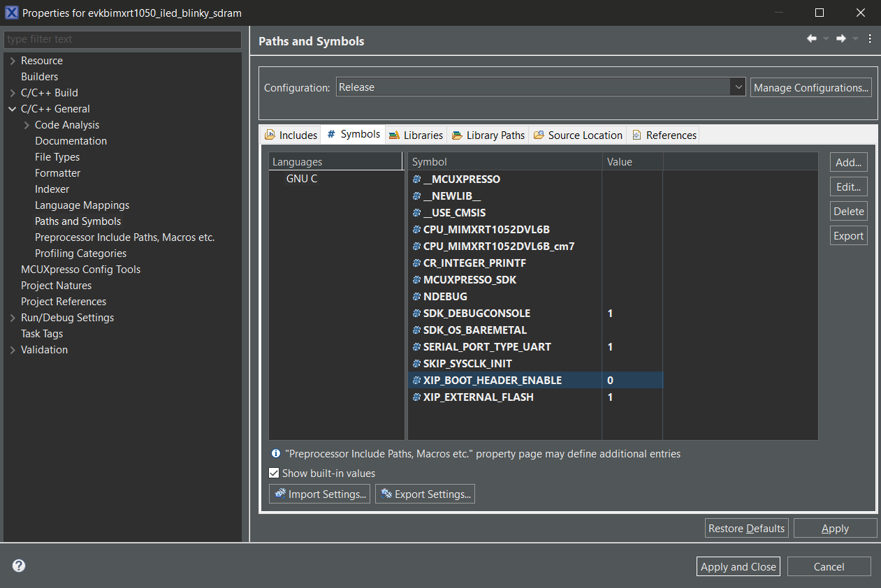
Task: Click the info icon about additional entries
Action: coord(275,453)
